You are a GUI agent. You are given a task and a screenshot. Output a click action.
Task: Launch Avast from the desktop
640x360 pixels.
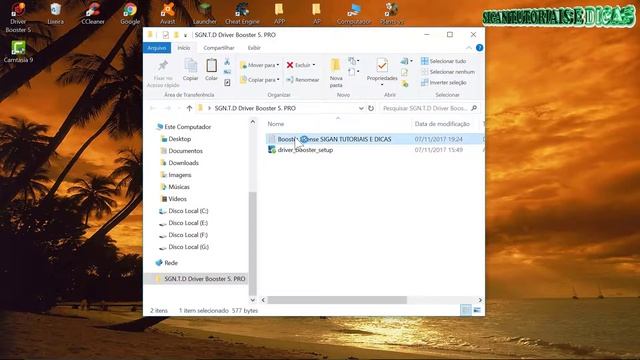point(167,14)
